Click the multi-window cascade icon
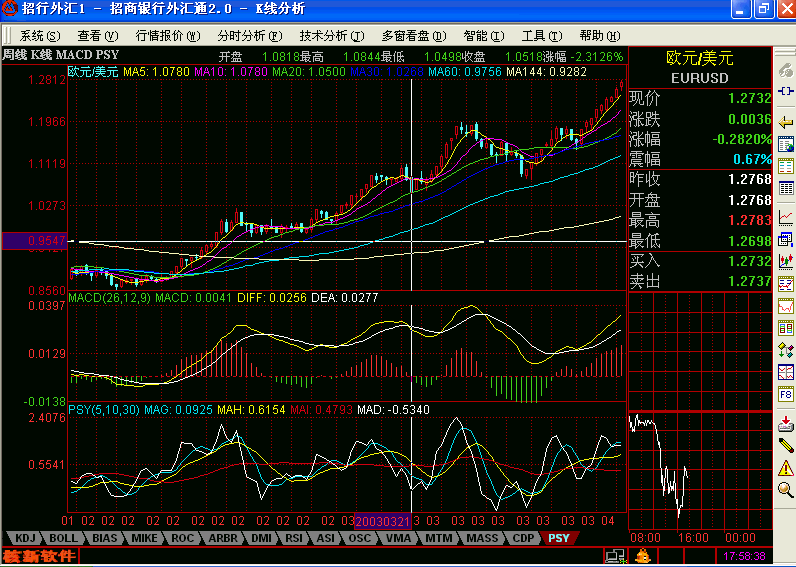The width and height of the screenshot is (796, 567). tap(785, 240)
